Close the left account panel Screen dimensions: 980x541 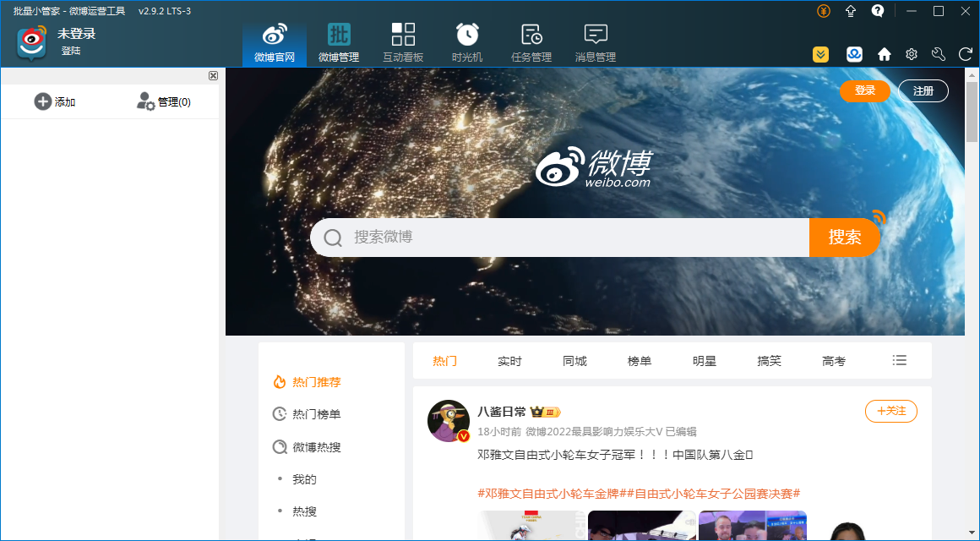tap(213, 76)
